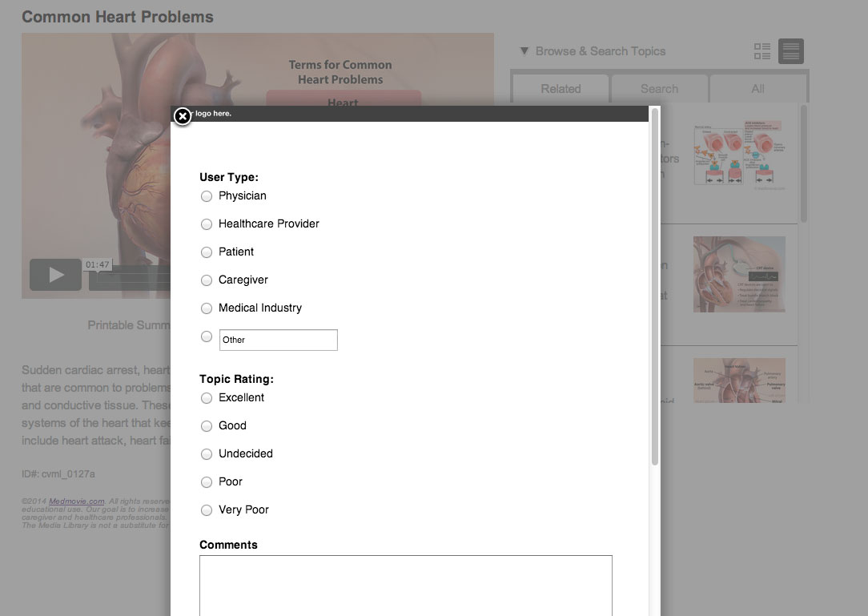868x616 pixels.
Task: Click inside the Comments text area
Action: coord(406,586)
